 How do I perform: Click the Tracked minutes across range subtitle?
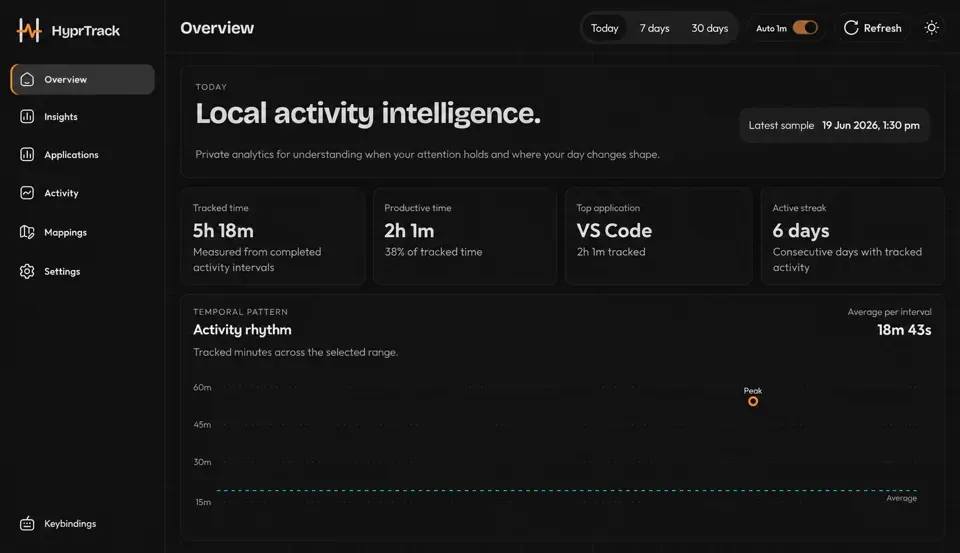(295, 352)
